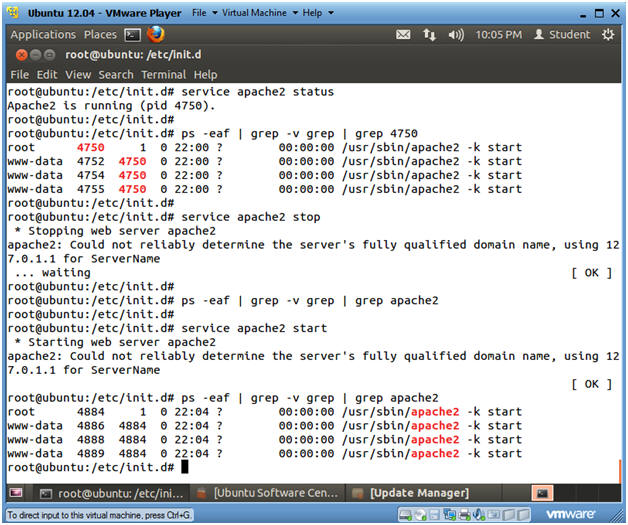The height and width of the screenshot is (525, 628).
Task: Click PID 4752 in the www-data row
Action: [x=91, y=161]
